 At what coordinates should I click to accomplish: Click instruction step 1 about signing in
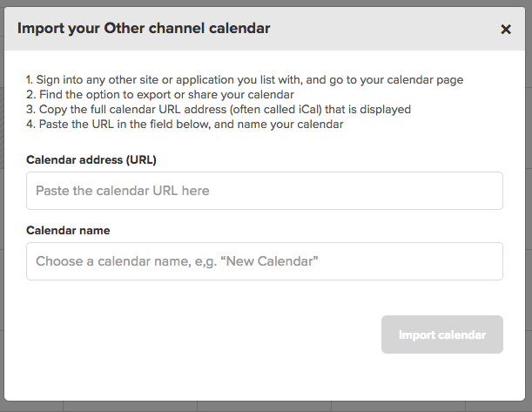pos(245,80)
